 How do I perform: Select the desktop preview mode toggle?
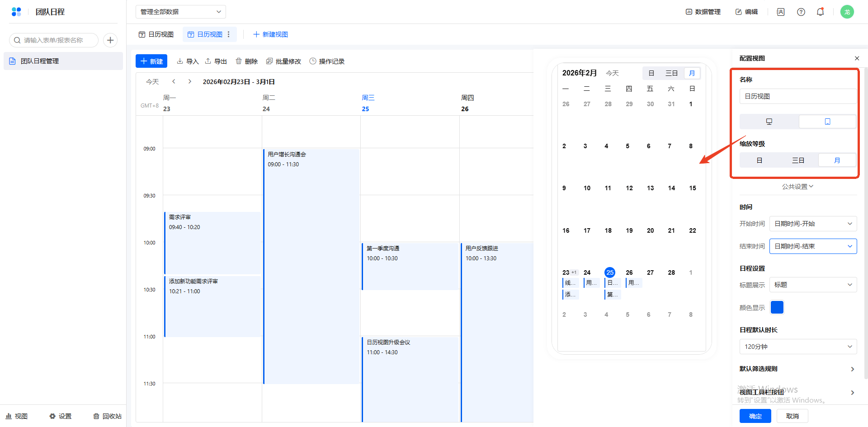(769, 122)
